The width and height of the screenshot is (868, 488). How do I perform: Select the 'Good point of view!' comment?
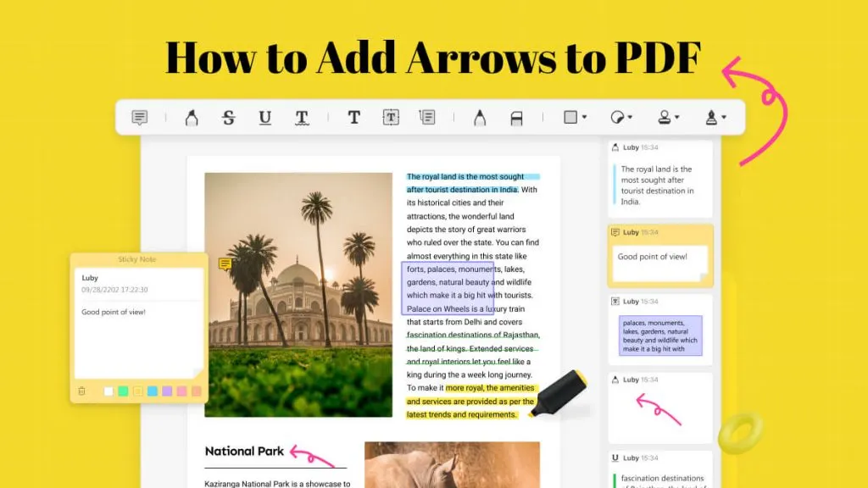pyautogui.click(x=660, y=257)
